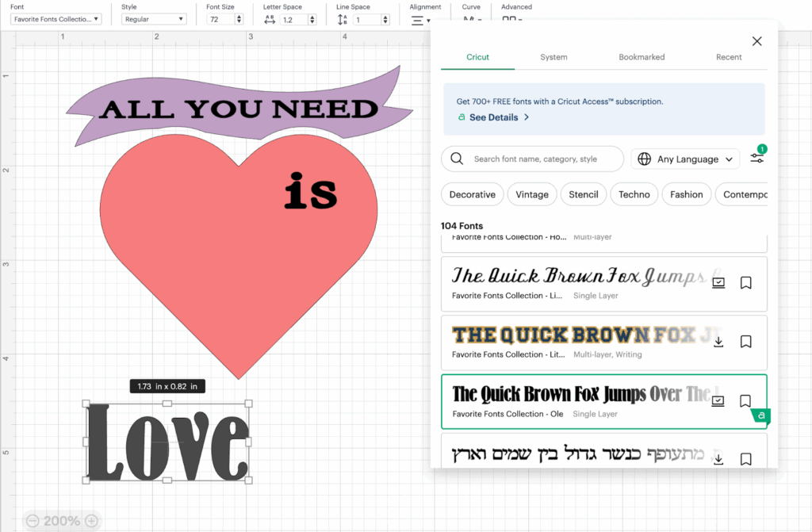Zoom in canvas with plus icon
Screen dimensions: 812x532
coord(91,521)
